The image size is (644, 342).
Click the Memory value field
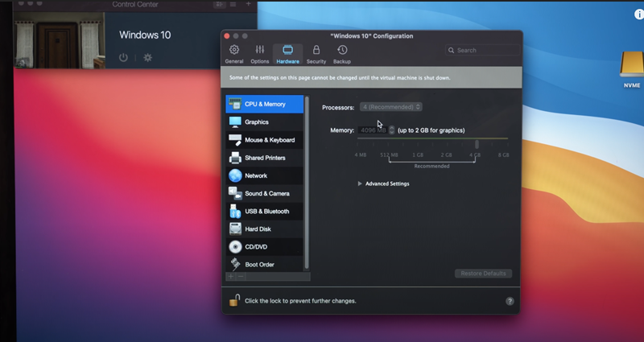pyautogui.click(x=373, y=130)
